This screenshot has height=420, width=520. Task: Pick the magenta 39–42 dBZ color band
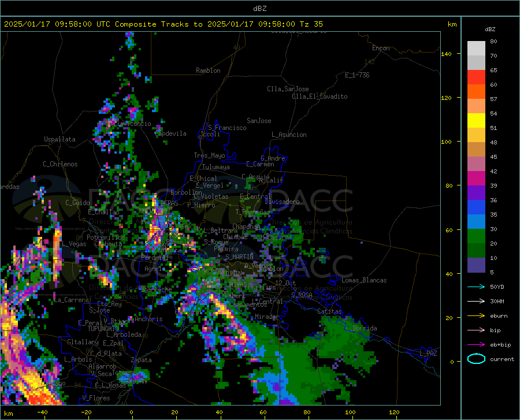click(476, 179)
